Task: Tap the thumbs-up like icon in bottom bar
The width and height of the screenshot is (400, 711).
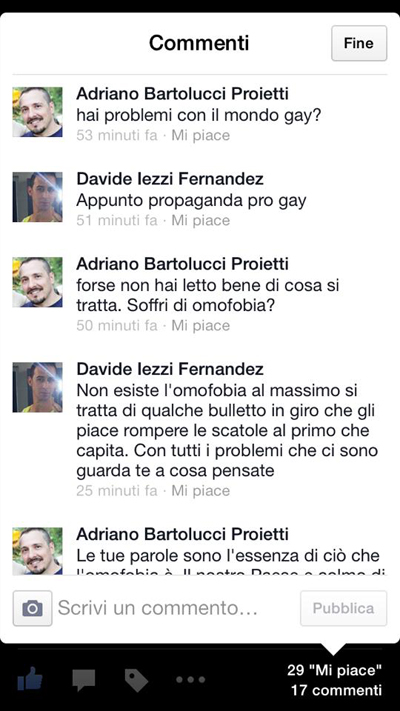Action: (x=30, y=679)
